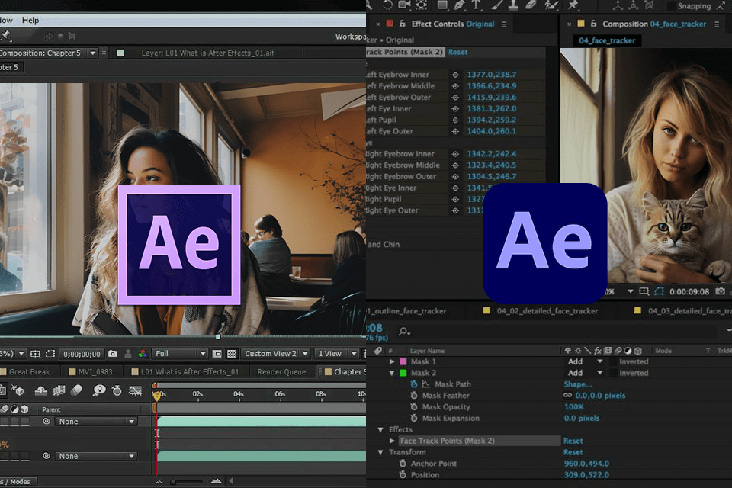The width and height of the screenshot is (732, 488).
Task: Click the frame blending icon in left timeline
Action: coord(59,390)
